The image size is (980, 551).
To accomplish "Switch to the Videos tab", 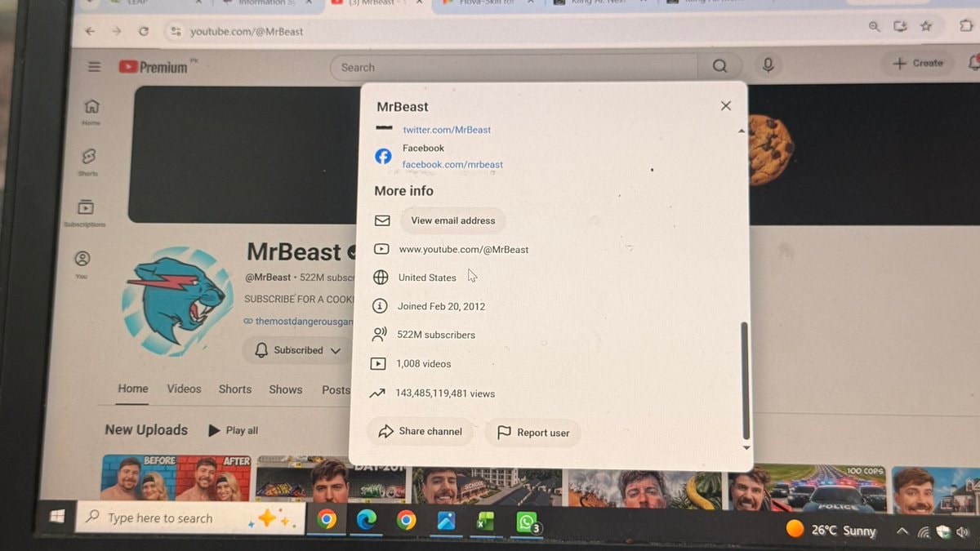I will pyautogui.click(x=184, y=389).
